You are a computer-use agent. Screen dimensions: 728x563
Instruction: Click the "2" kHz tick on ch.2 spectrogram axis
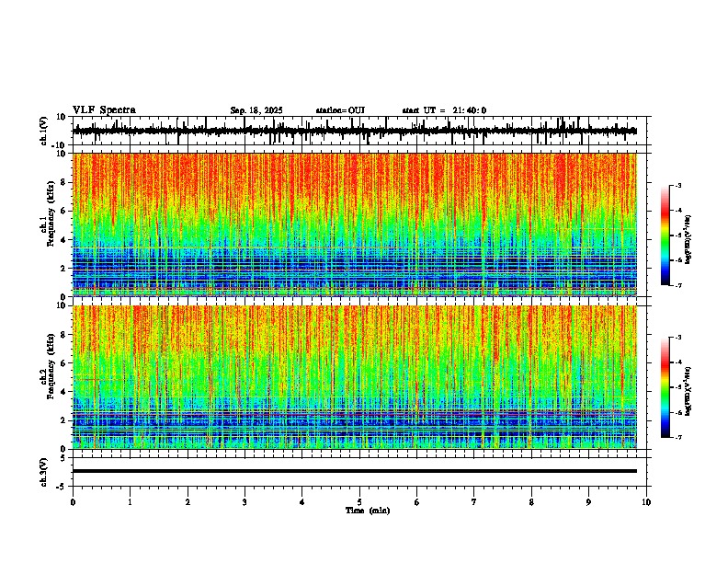pyautogui.click(x=63, y=420)
